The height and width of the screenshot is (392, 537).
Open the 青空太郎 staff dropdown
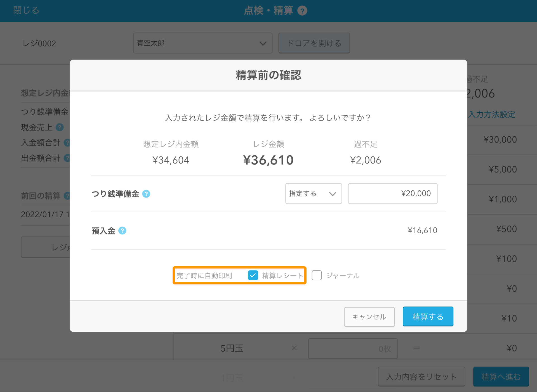click(202, 43)
